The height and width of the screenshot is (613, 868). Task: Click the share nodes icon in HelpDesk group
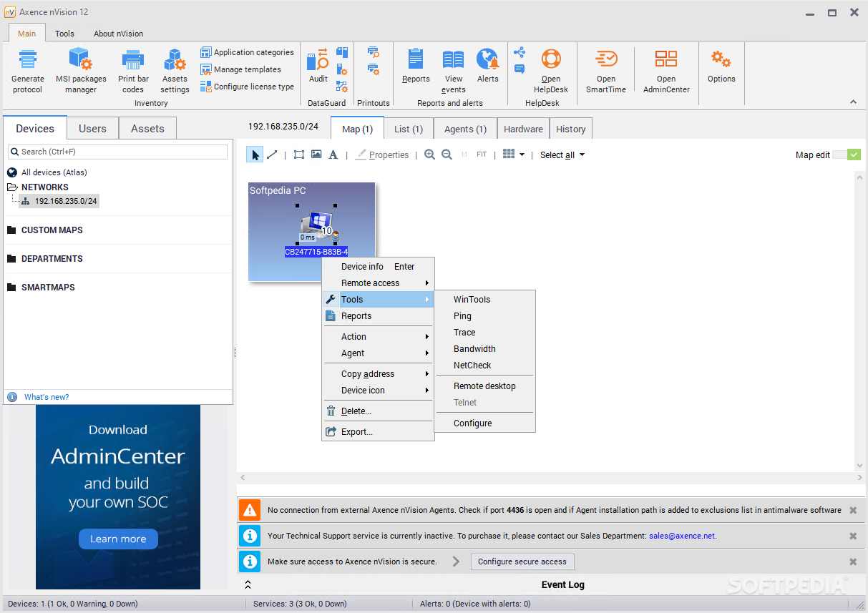pyautogui.click(x=520, y=52)
